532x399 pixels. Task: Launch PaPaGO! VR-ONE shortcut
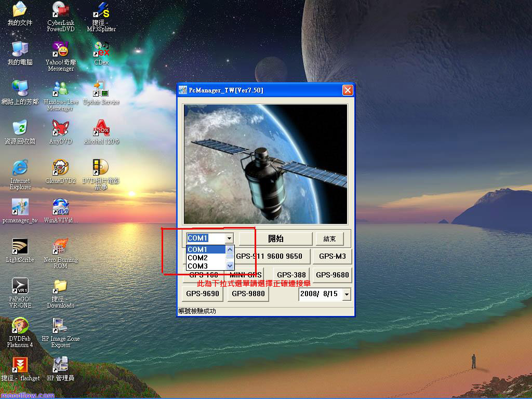click(x=20, y=286)
